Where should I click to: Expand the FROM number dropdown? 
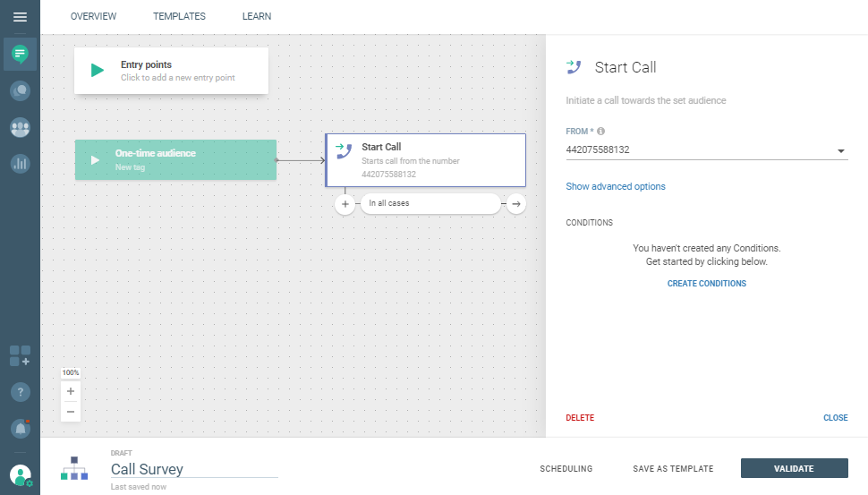pyautogui.click(x=840, y=150)
